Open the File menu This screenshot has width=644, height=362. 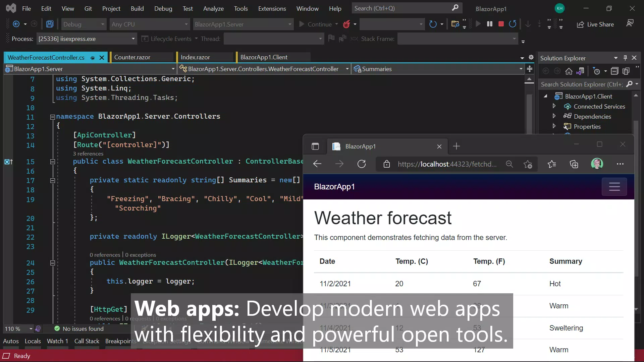26,8
